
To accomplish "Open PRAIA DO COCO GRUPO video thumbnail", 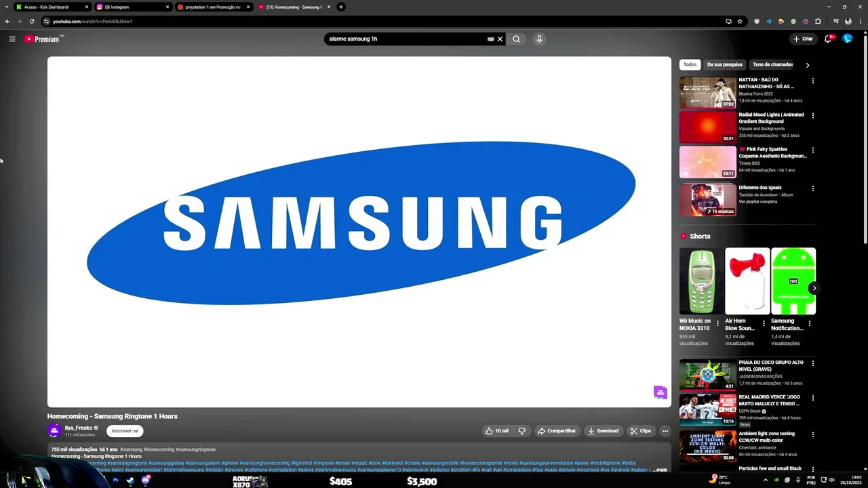I will tap(708, 374).
